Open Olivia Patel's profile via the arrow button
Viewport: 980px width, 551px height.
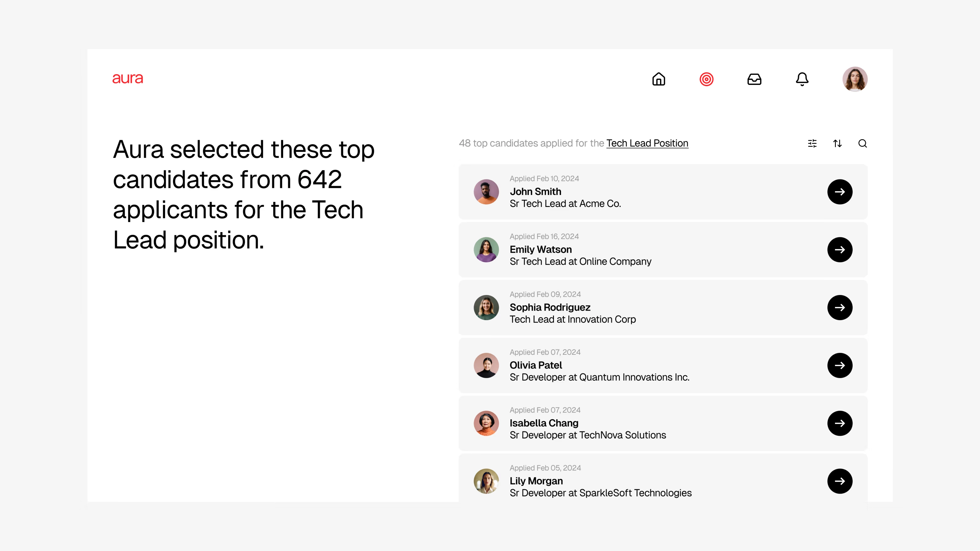(x=840, y=365)
